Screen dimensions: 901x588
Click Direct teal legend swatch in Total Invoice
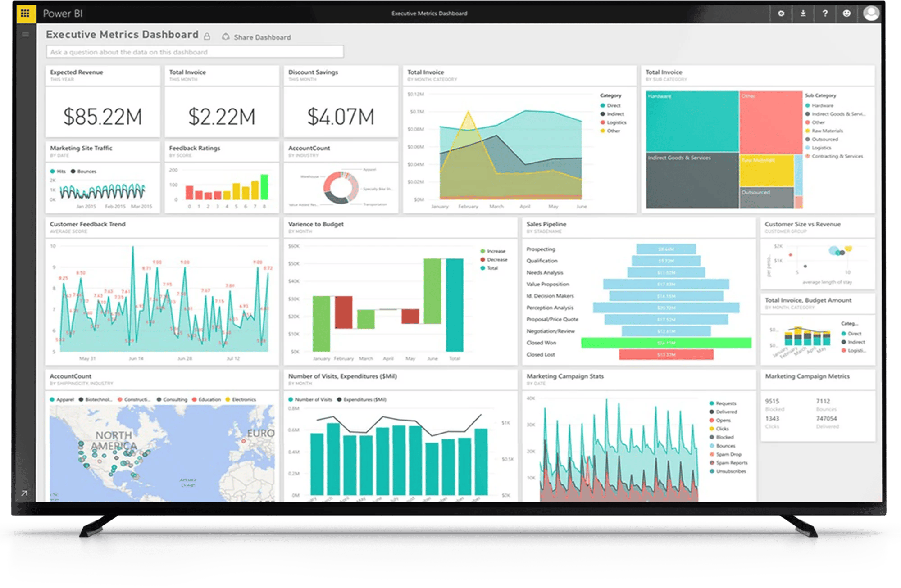click(603, 105)
